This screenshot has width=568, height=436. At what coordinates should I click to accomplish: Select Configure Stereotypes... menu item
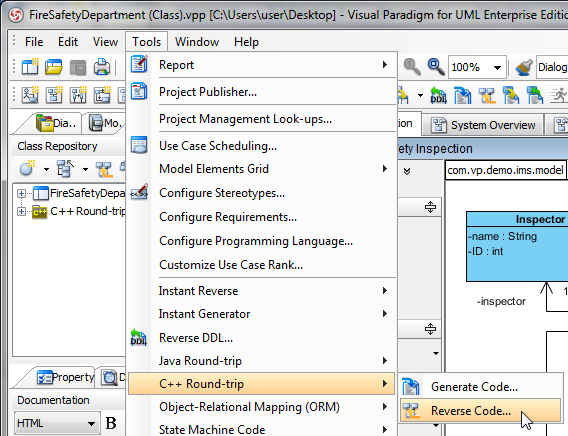pos(262,193)
